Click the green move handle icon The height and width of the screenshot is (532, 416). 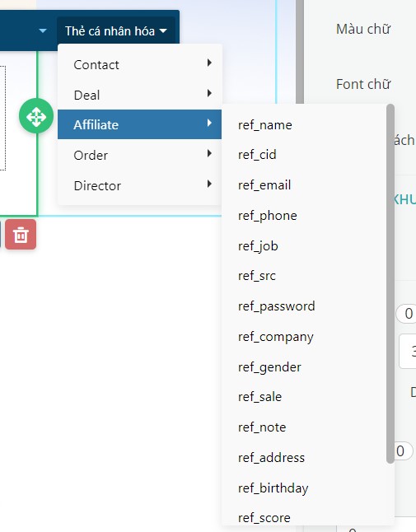pos(36,116)
